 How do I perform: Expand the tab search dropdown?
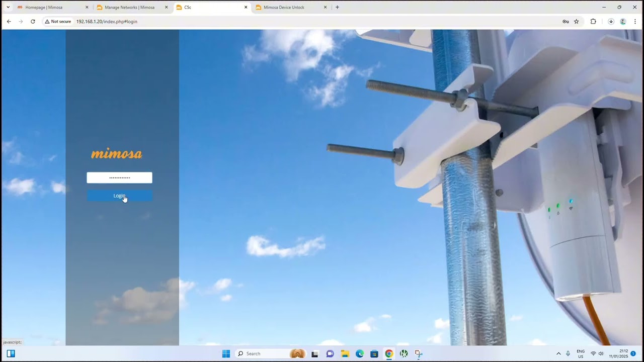tap(8, 8)
